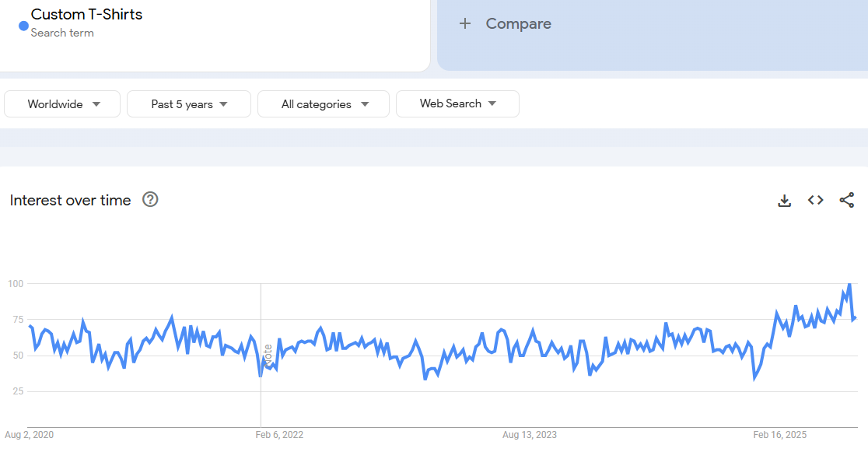Viewport: 868px width, 452px height.
Task: Click the Aug 2, 2020 axis label
Action: pos(30,435)
